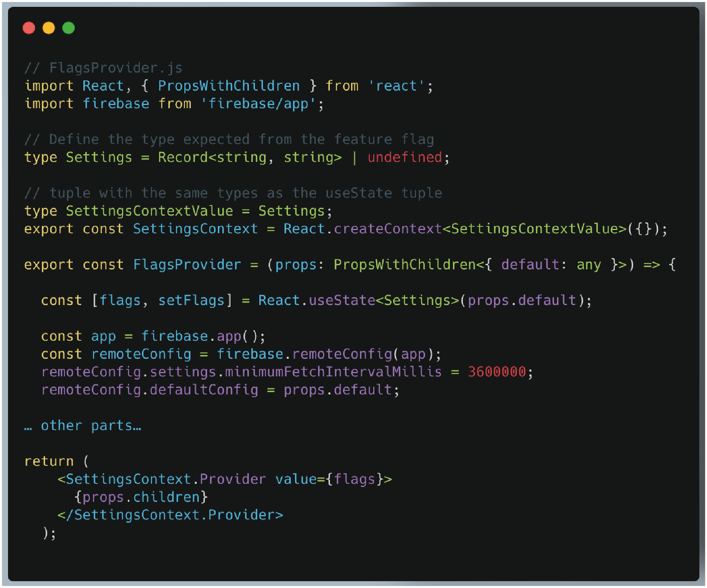Click the '// tuple with the same types' comment

(x=233, y=193)
